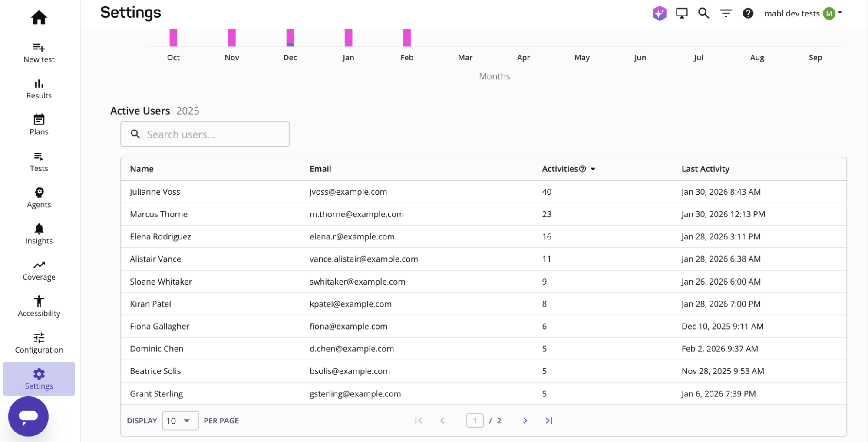This screenshot has height=442, width=868.
Task: Click the home icon at the top
Action: click(39, 17)
